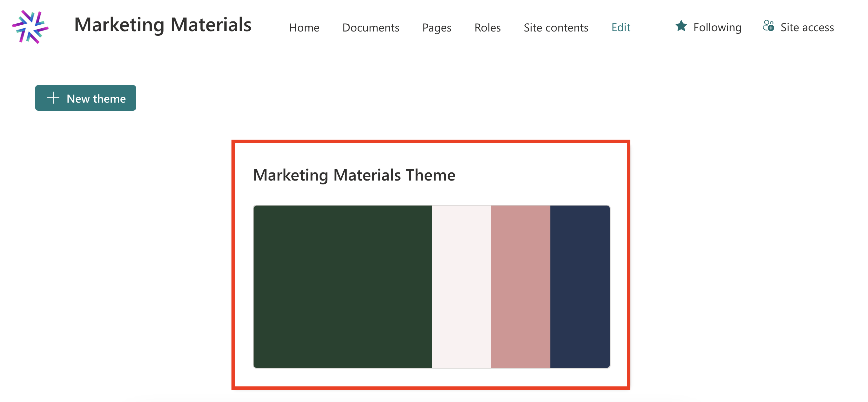Go to the Documents navigation item
868x402 pixels.
371,27
